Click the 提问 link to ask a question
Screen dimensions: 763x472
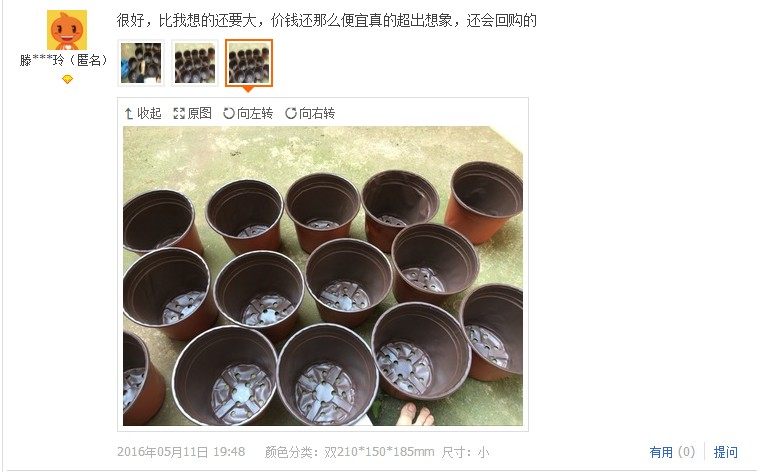tap(725, 452)
